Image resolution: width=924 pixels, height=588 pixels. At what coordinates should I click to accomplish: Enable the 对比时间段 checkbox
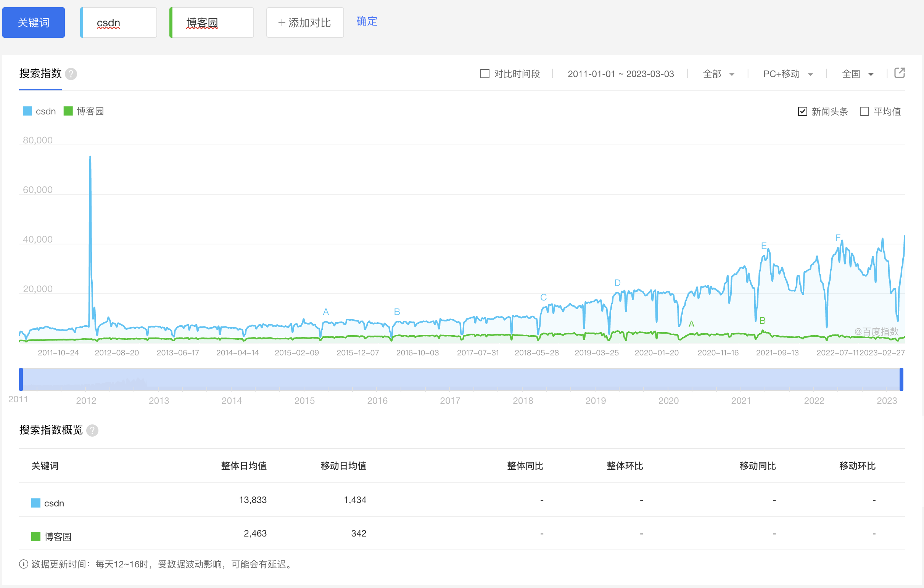[x=485, y=74]
